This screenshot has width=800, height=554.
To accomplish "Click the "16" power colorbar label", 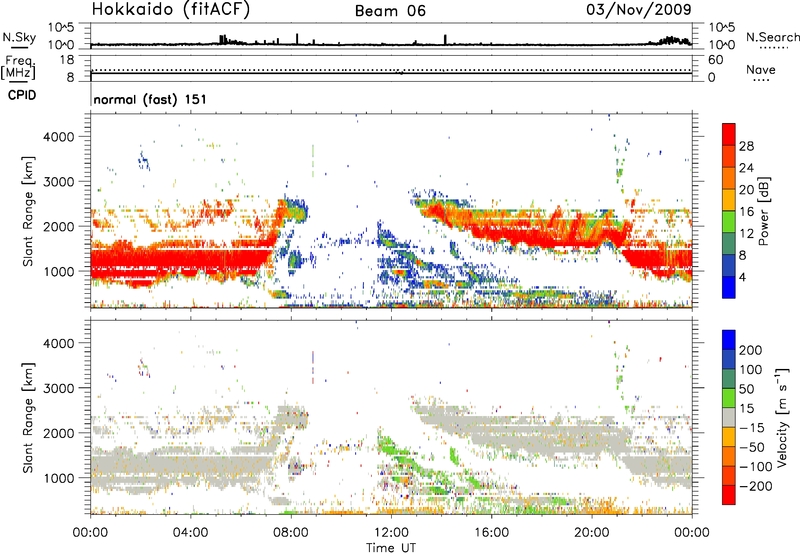I will point(746,212).
